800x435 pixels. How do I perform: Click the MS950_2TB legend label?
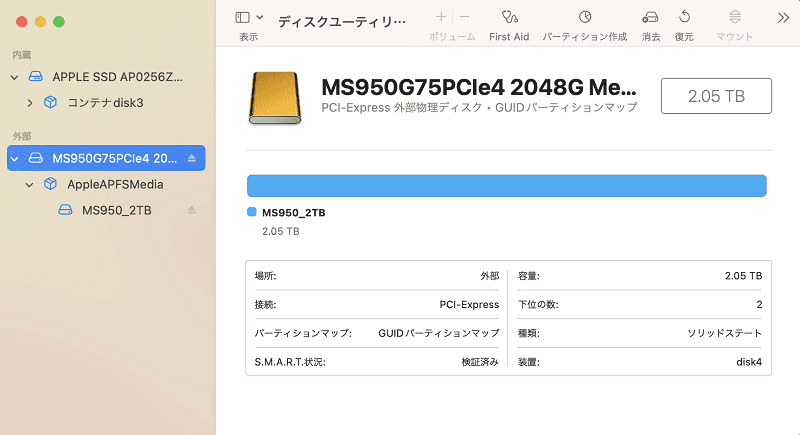tap(293, 213)
